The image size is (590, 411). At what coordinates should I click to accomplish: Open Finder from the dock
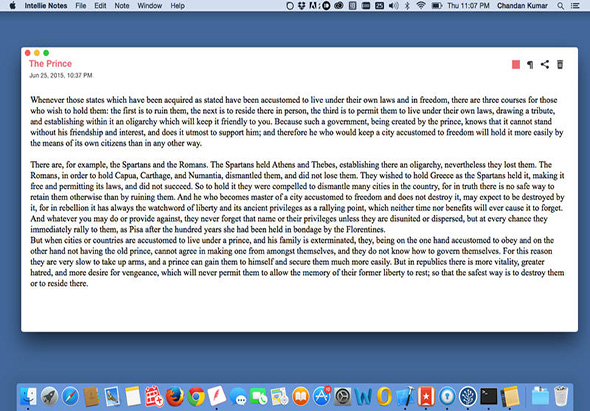[x=28, y=396]
